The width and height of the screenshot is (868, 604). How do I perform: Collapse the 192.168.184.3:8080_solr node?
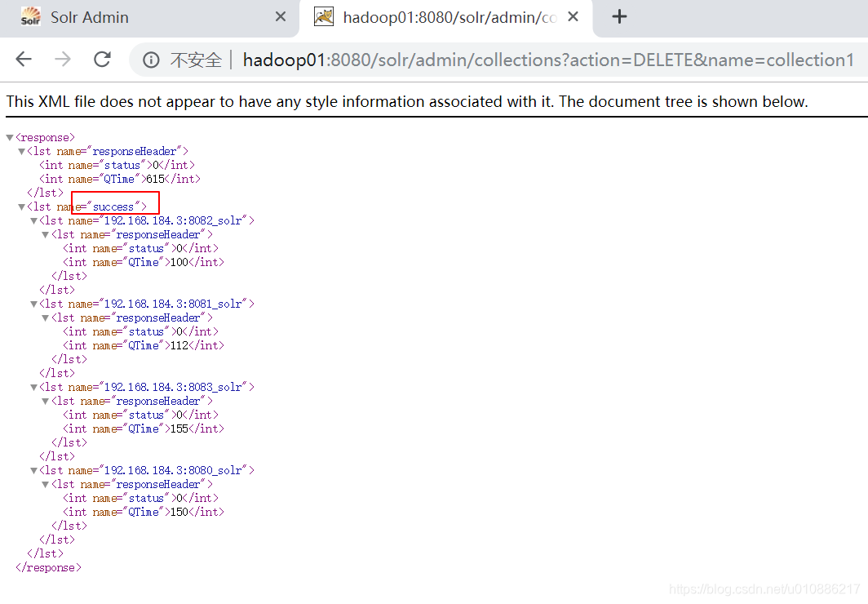tap(33, 470)
